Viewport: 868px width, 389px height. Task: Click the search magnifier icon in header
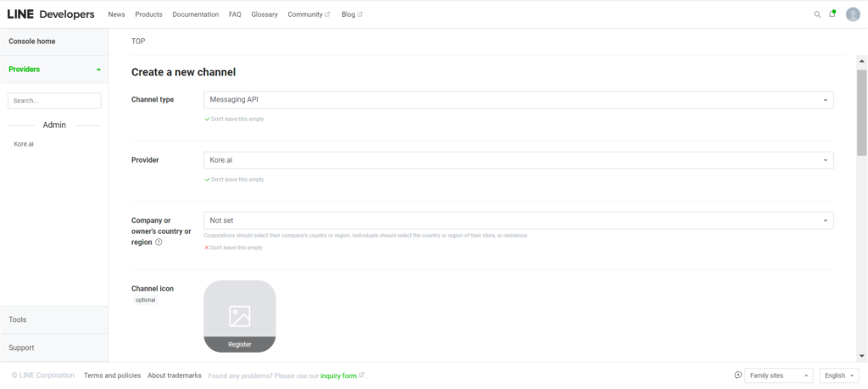(817, 14)
